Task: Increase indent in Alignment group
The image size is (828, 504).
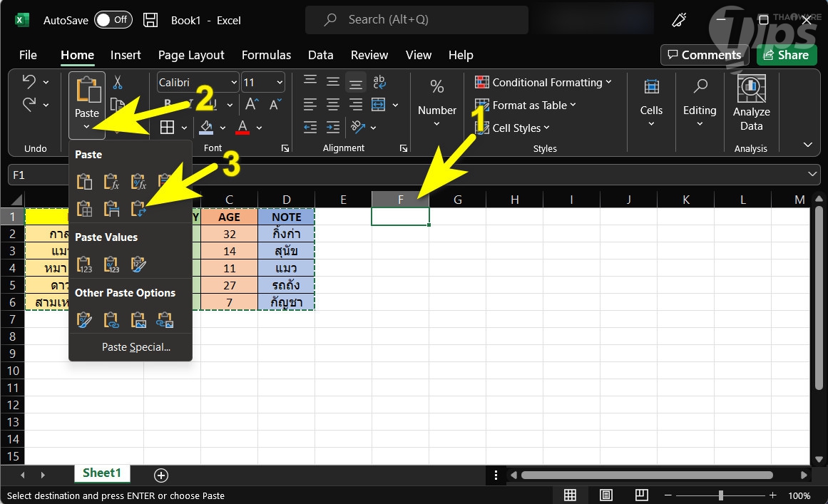Action: point(333,127)
